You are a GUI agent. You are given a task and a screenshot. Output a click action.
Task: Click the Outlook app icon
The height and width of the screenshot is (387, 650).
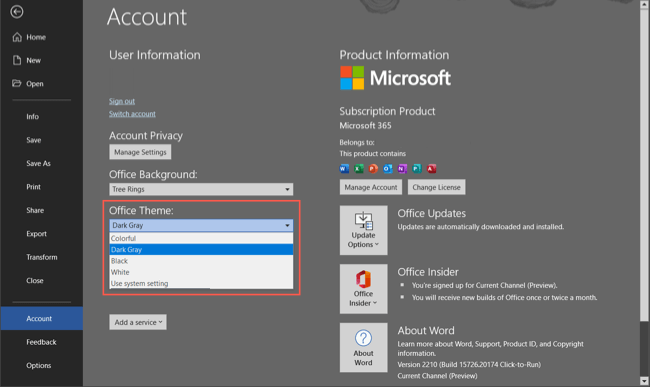click(388, 169)
